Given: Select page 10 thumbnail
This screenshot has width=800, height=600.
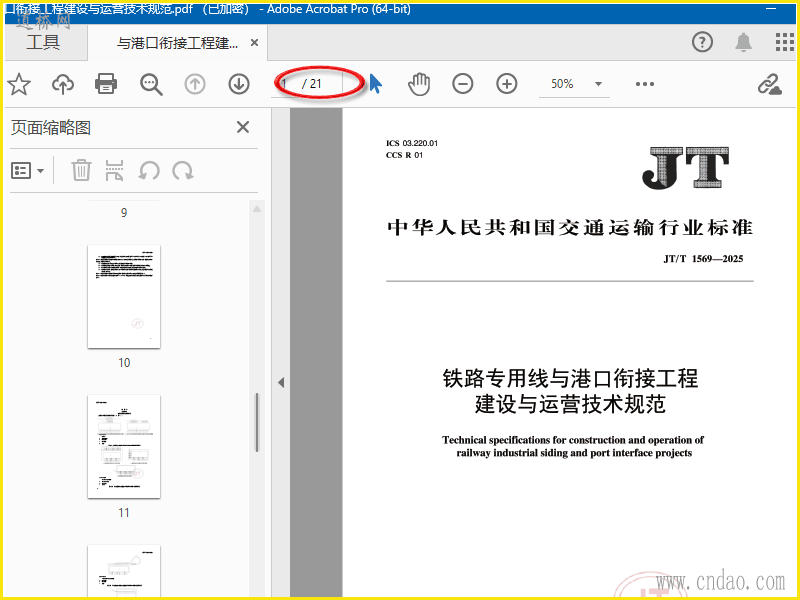Looking at the screenshot, I should click(x=124, y=296).
